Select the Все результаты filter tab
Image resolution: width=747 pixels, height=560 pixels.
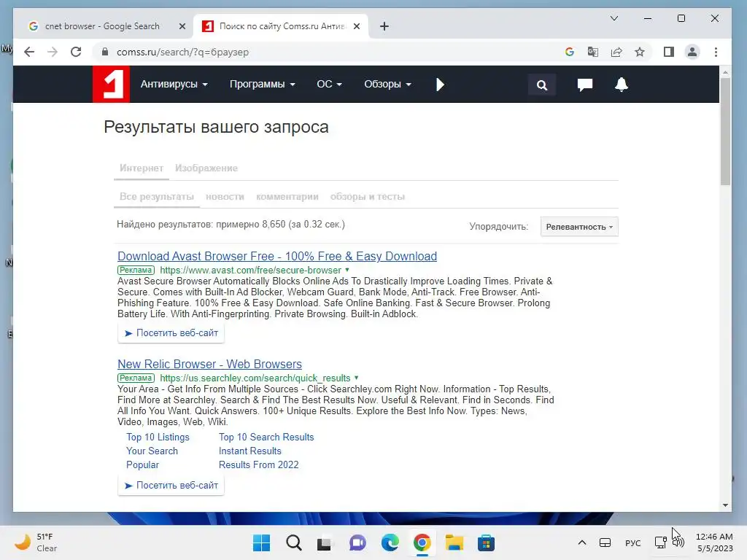click(157, 197)
